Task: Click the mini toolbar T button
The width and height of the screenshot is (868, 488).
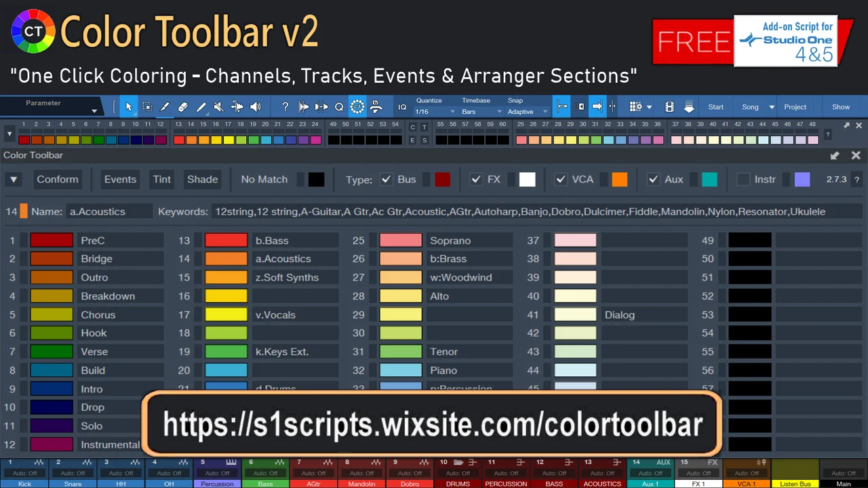Action: pos(425,127)
